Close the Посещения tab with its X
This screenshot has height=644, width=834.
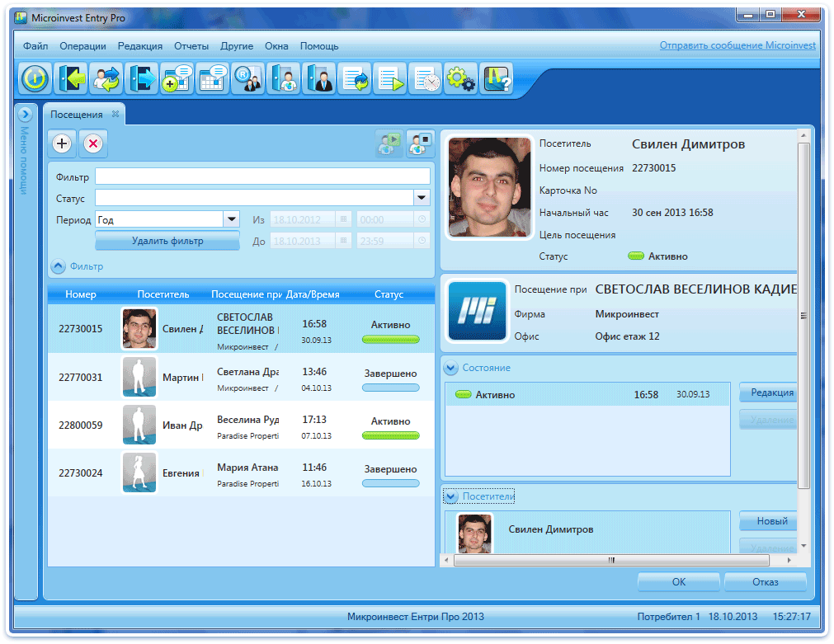[115, 114]
